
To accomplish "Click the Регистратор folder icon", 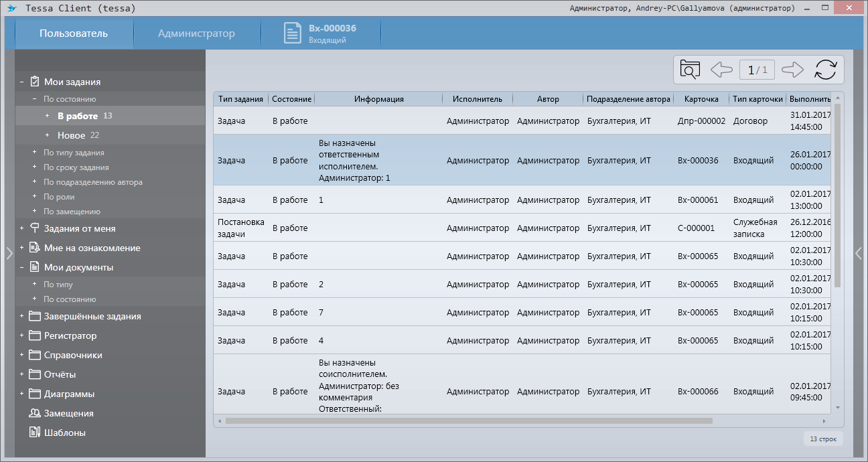I will (35, 335).
